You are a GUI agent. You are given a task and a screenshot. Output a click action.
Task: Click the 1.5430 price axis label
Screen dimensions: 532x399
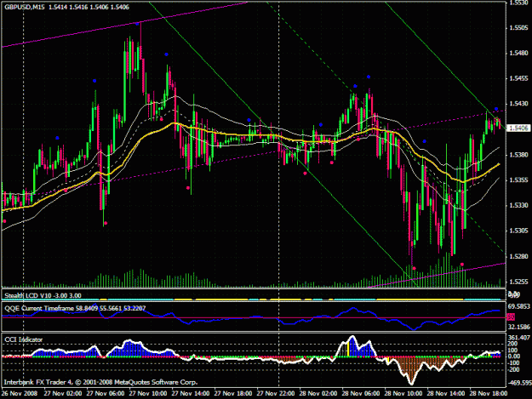518,104
